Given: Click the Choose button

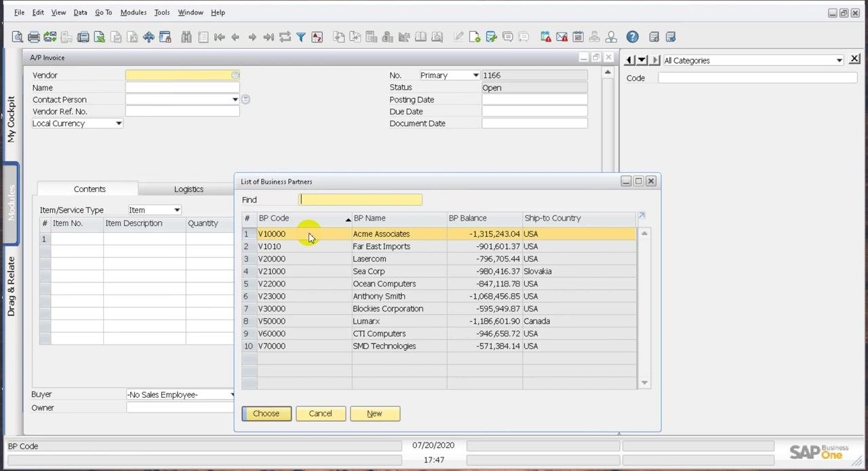Looking at the screenshot, I should coord(266,413).
